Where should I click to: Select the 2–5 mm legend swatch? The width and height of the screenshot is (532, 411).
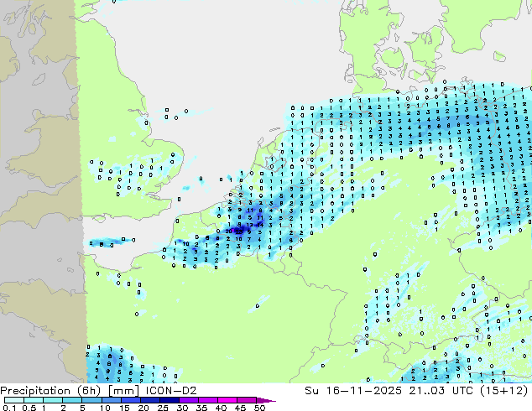pyautogui.click(x=72, y=400)
